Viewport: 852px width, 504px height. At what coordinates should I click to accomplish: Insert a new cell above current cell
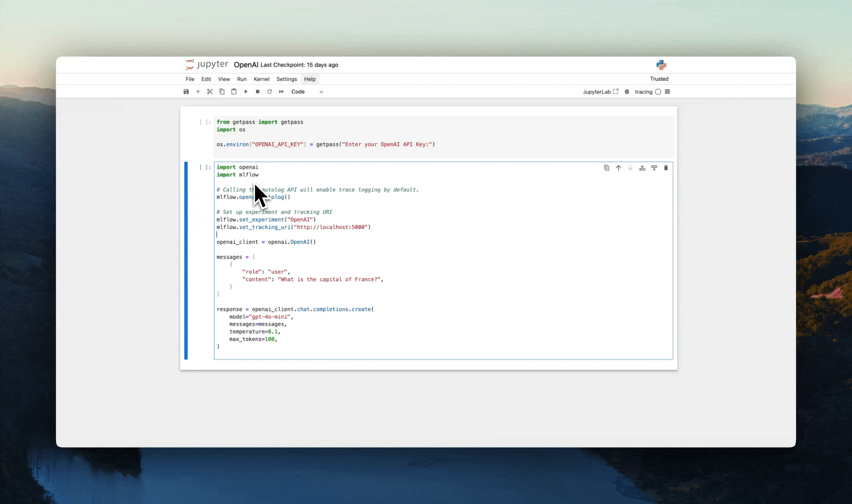642,168
